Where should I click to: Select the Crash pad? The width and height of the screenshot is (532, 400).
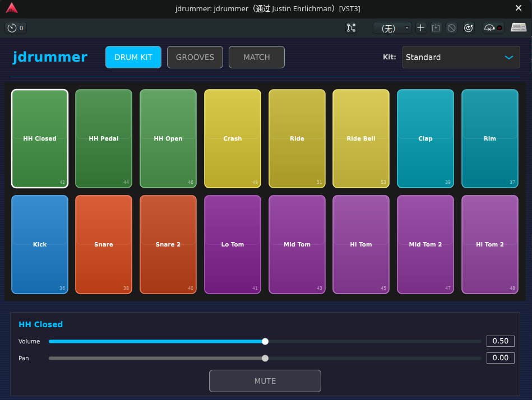(x=233, y=138)
